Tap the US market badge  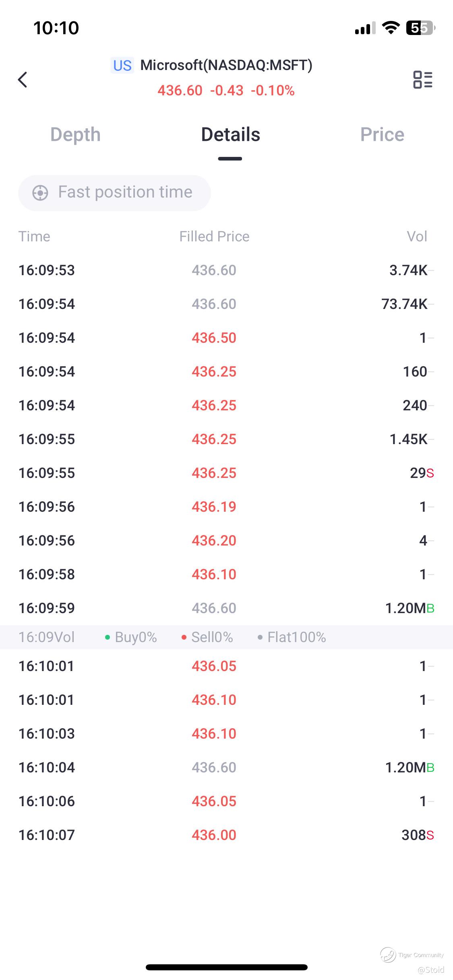pos(122,66)
